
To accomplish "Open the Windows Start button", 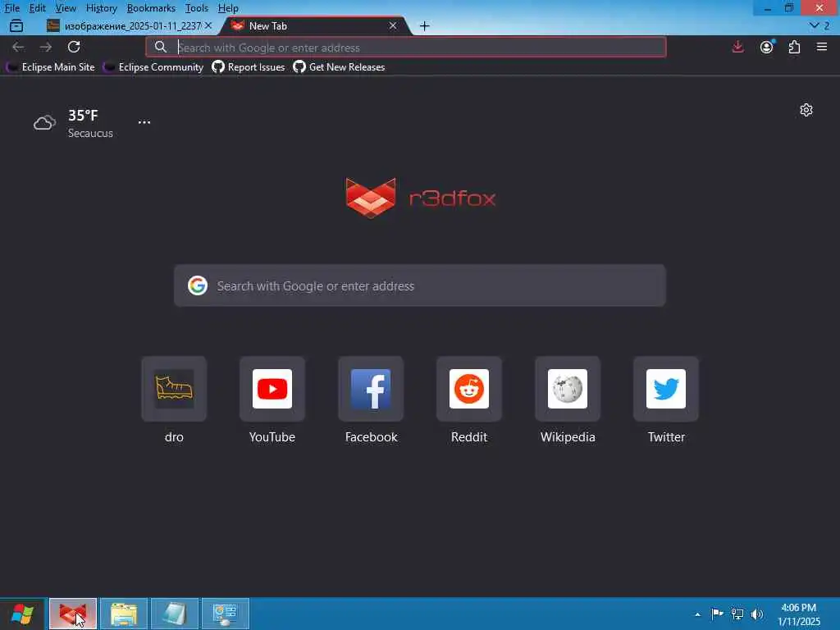I will click(22, 614).
